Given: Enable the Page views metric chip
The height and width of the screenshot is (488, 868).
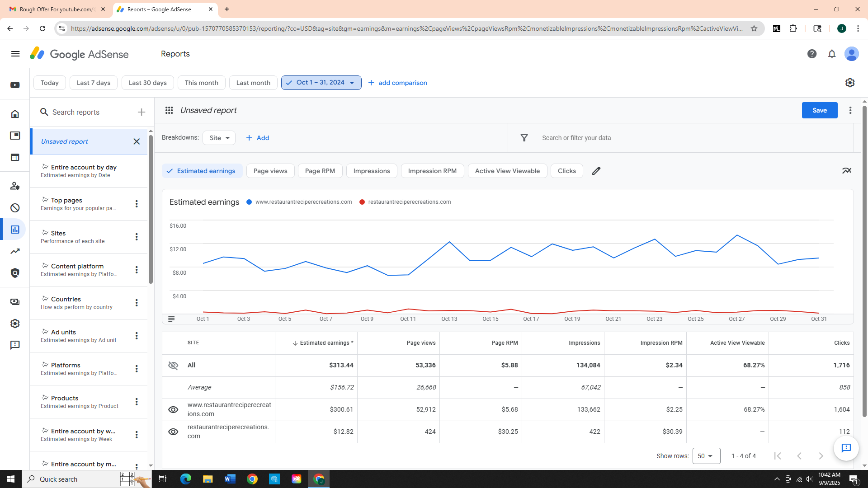Looking at the screenshot, I should pos(270,171).
